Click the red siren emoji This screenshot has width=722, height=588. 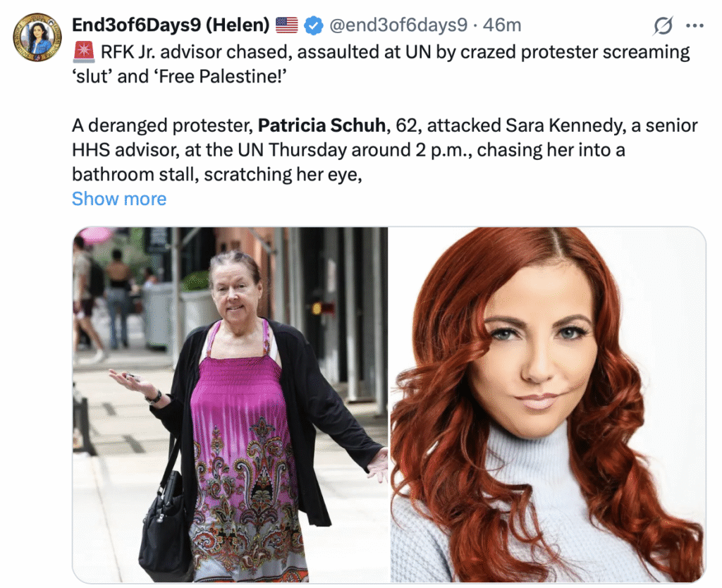84,51
